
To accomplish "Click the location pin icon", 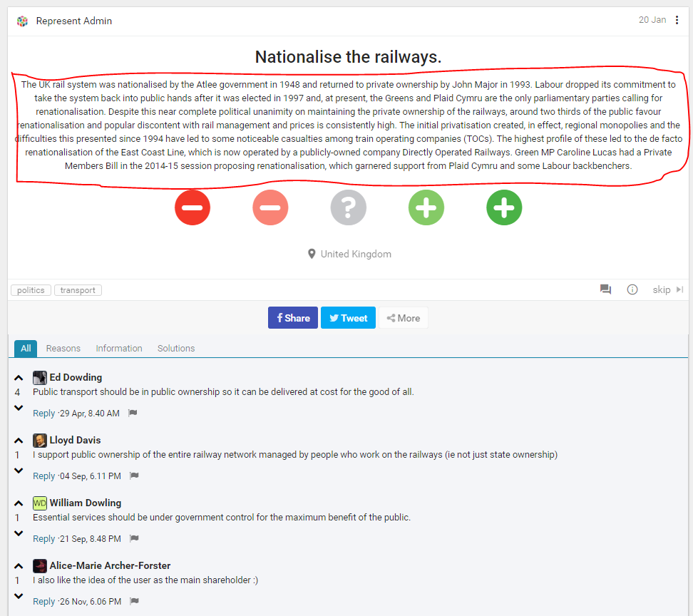I will coord(312,254).
